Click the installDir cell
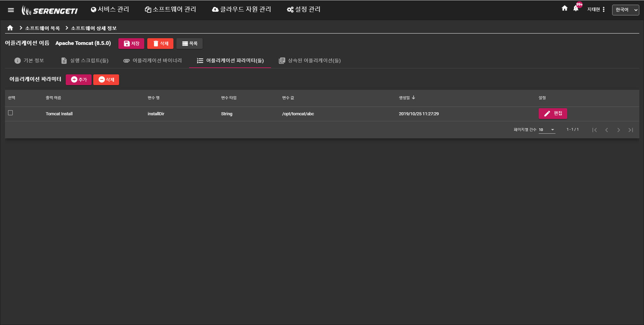644x325 pixels. point(156,114)
